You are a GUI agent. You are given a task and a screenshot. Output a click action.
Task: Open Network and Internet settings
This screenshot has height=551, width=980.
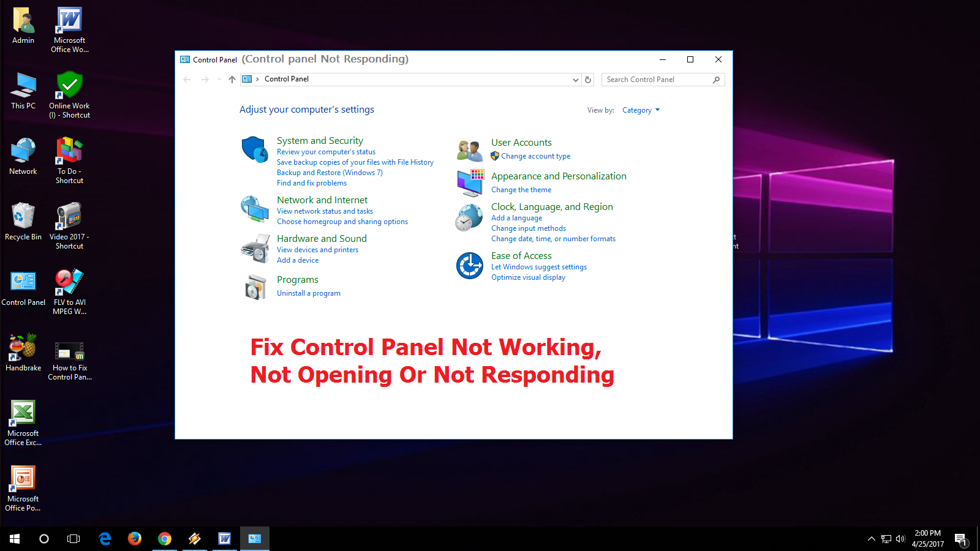pyautogui.click(x=322, y=200)
